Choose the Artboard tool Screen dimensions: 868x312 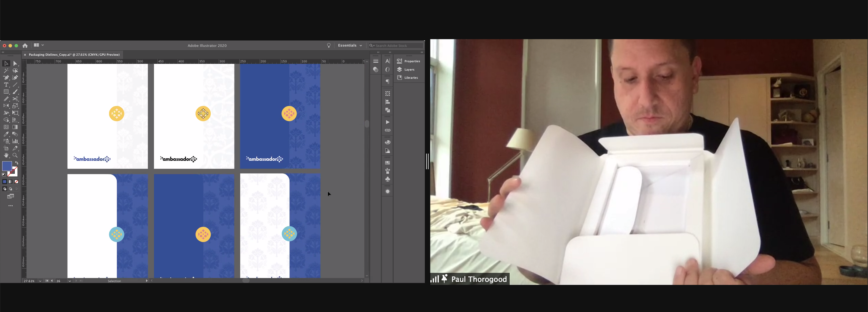pos(6,148)
